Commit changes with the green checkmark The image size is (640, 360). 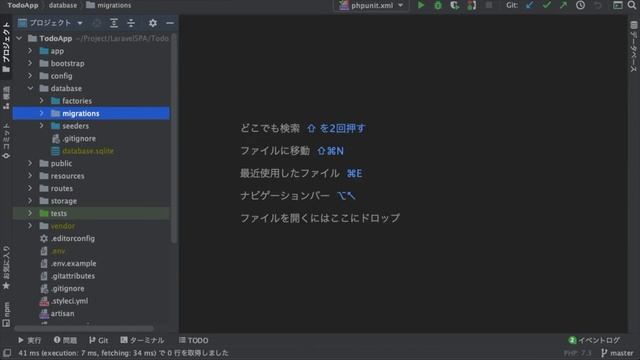(547, 5)
